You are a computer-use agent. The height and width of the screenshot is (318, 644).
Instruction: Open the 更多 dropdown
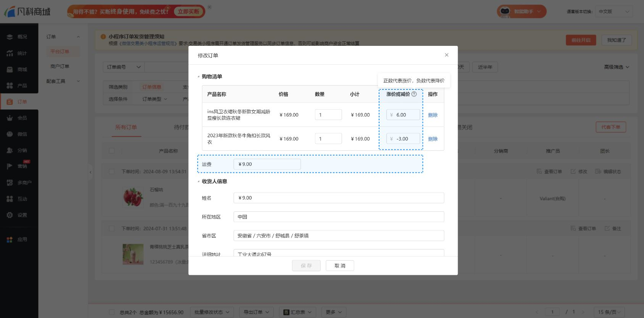(x=334, y=312)
